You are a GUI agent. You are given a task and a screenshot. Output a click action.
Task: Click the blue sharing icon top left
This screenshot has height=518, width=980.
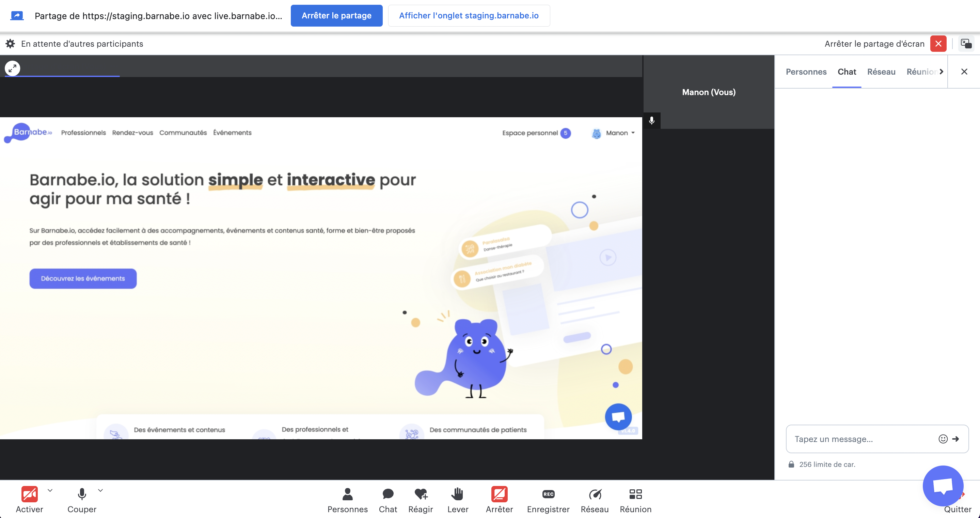(x=17, y=16)
